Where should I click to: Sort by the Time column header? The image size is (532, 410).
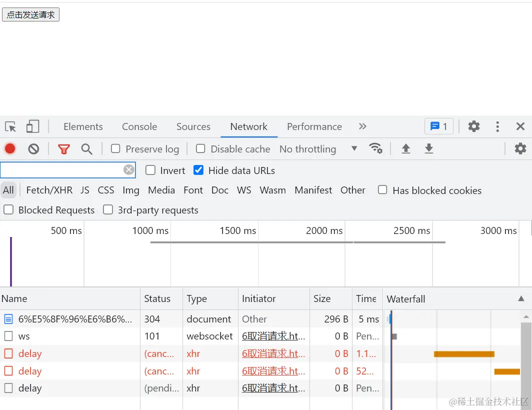coord(367,298)
